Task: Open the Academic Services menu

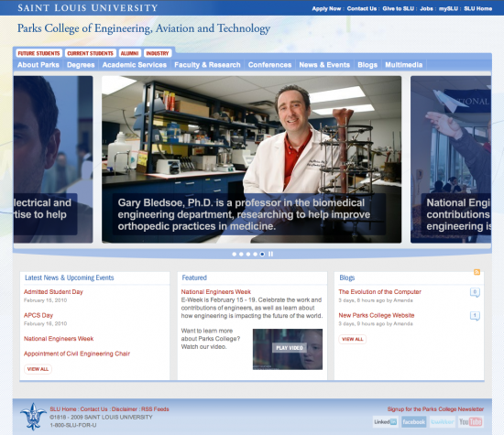Action: 135,65
